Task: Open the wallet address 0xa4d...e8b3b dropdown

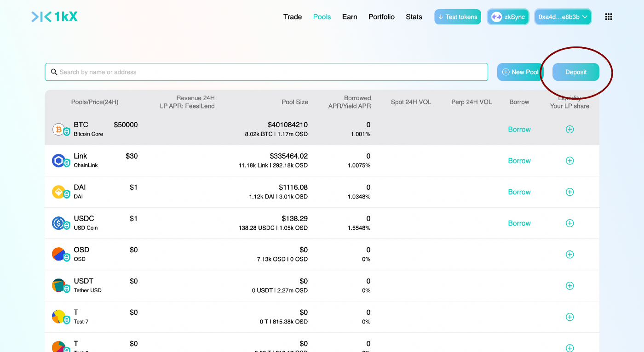Action: [563, 17]
